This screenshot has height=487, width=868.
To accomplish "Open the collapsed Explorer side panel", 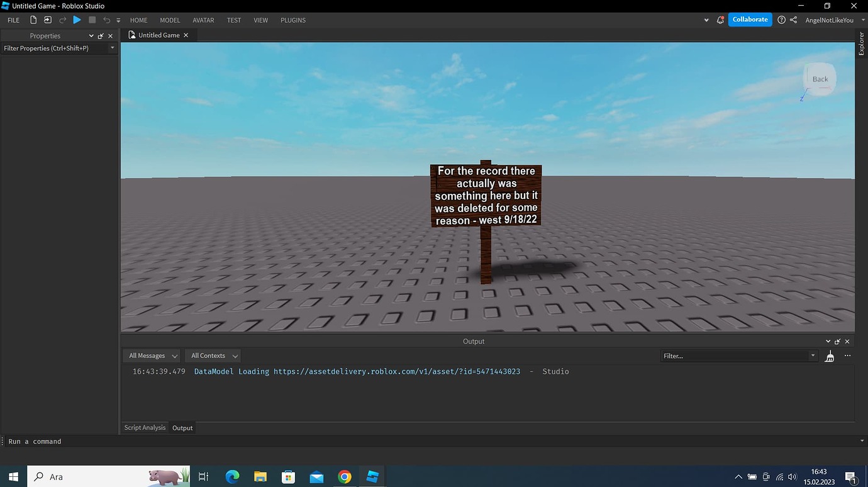I will tap(862, 43).
